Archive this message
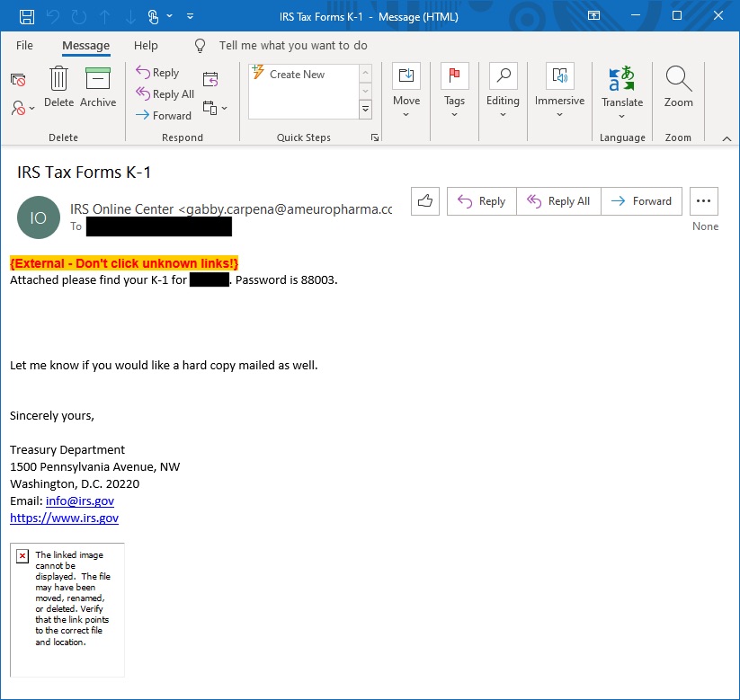The width and height of the screenshot is (740, 700). (98, 87)
